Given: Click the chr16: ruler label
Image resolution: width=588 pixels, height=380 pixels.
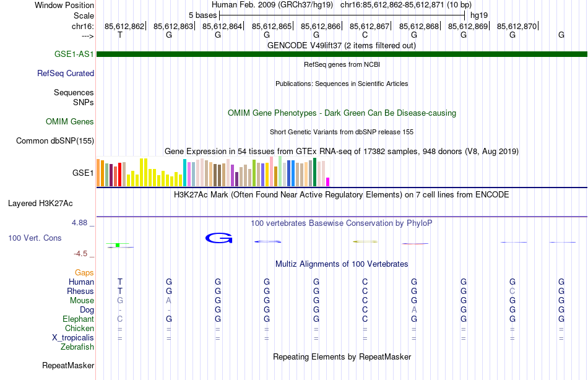Looking at the screenshot, I should [x=83, y=26].
